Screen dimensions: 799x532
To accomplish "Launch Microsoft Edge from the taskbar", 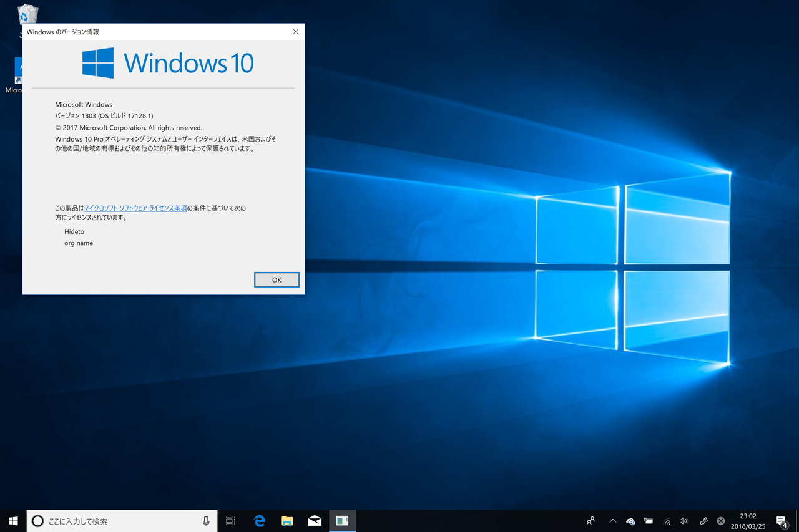I will coord(259,521).
